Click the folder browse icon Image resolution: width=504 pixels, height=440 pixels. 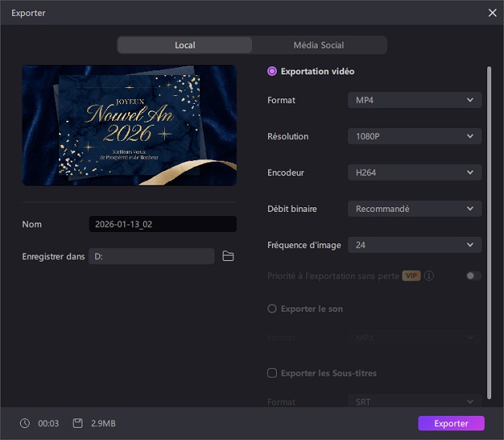(x=228, y=256)
